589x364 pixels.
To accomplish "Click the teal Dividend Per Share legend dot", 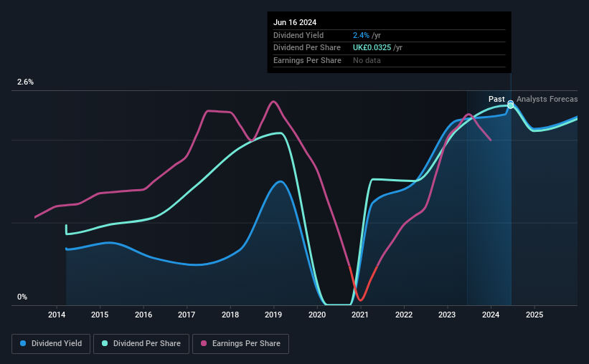I will [105, 343].
